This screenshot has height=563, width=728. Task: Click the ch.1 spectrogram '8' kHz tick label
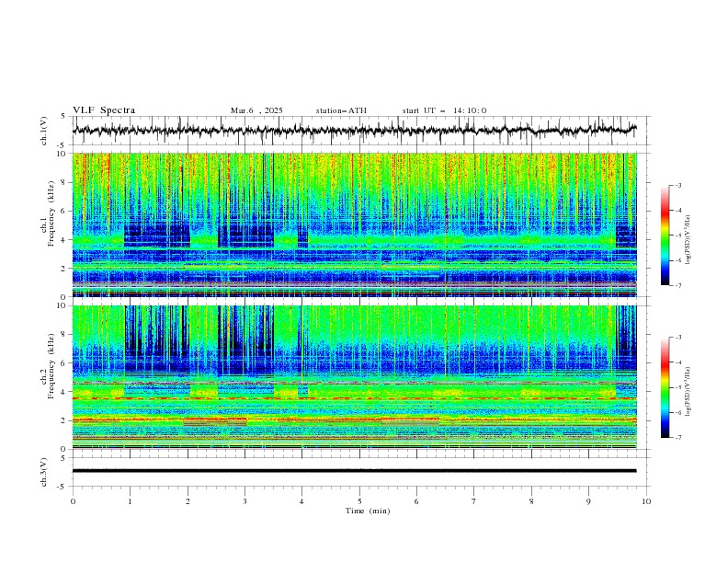(64, 182)
